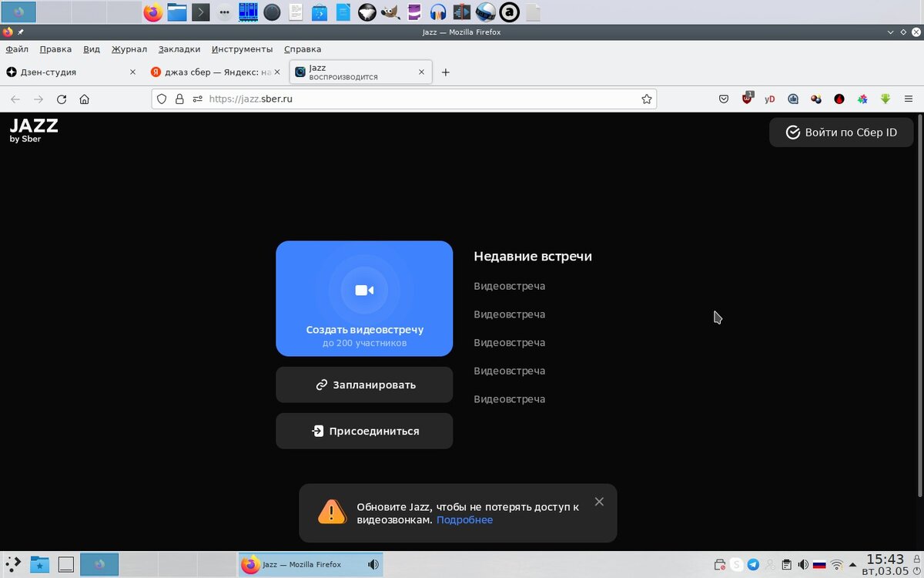
Task: Open the Файл menu
Action: (x=17, y=49)
